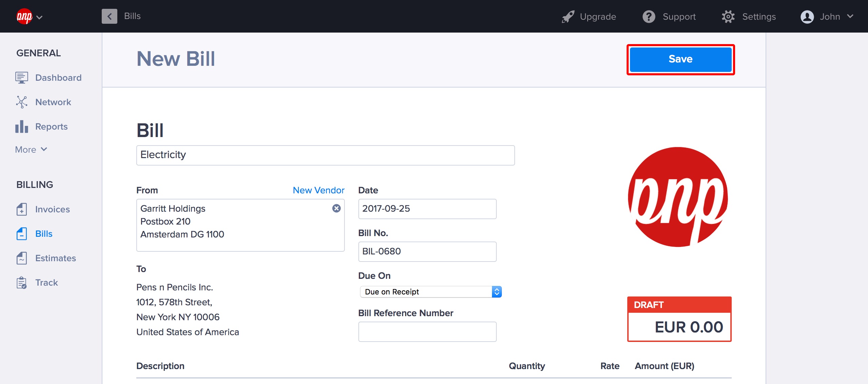Screen dimensions: 868x384
Task: Click the large pnp company logo image
Action: tap(677, 197)
